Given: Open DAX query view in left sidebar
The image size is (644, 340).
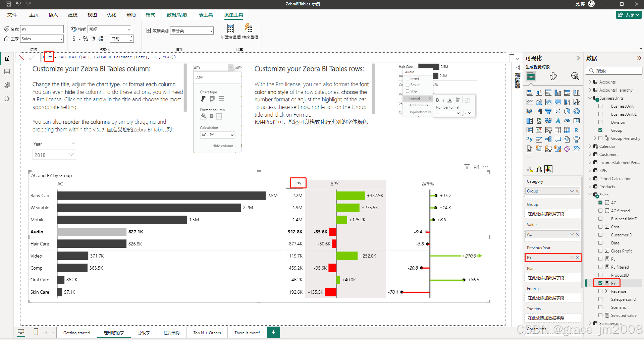Looking at the screenshot, I should pyautogui.click(x=7, y=99).
